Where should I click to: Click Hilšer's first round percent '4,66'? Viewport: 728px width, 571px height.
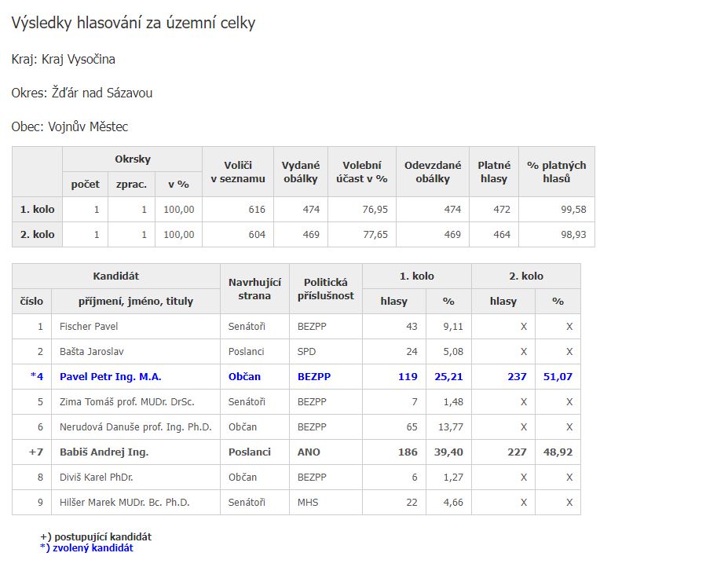(452, 502)
